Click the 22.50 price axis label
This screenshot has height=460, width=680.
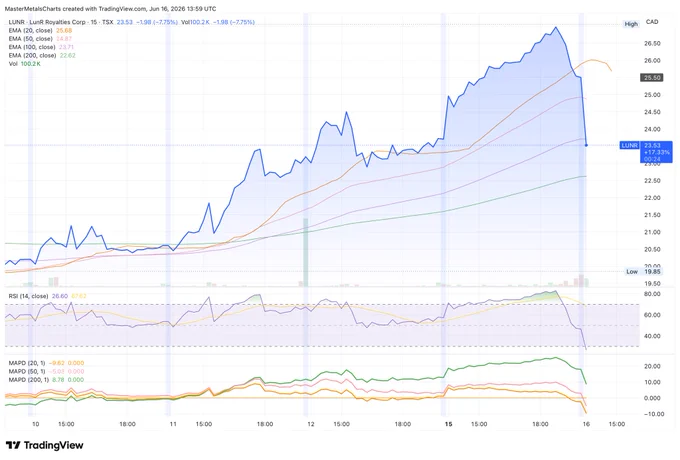[x=652, y=181]
